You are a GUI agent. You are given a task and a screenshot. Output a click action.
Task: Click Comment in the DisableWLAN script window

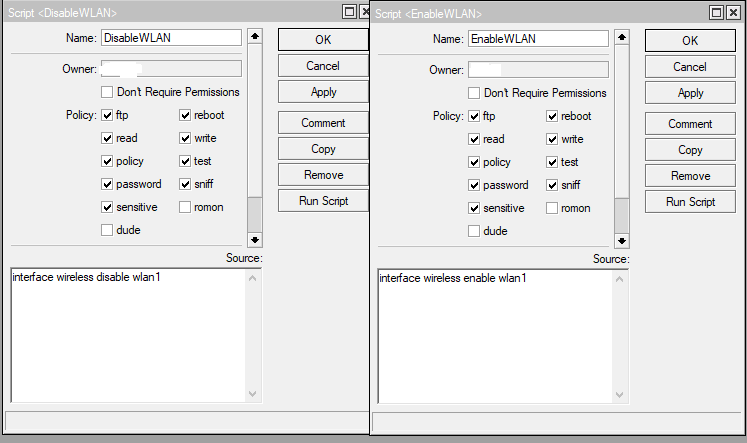(x=323, y=123)
